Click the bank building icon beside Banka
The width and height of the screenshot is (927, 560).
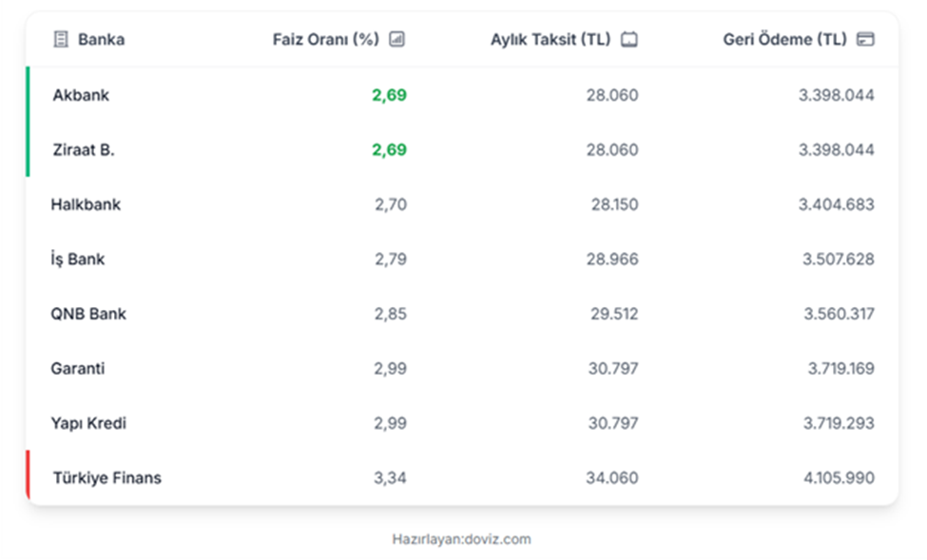click(x=61, y=39)
